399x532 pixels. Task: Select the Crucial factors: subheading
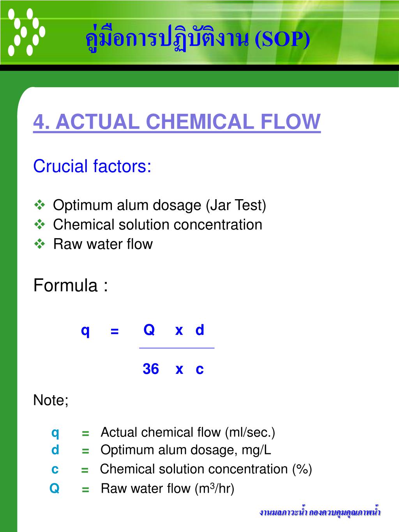[92, 166]
